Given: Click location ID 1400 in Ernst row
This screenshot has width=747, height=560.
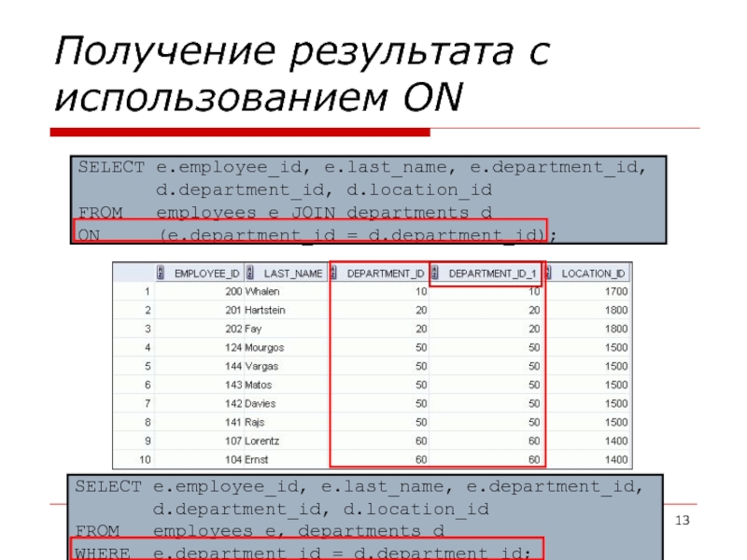Looking at the screenshot, I should [588, 459].
